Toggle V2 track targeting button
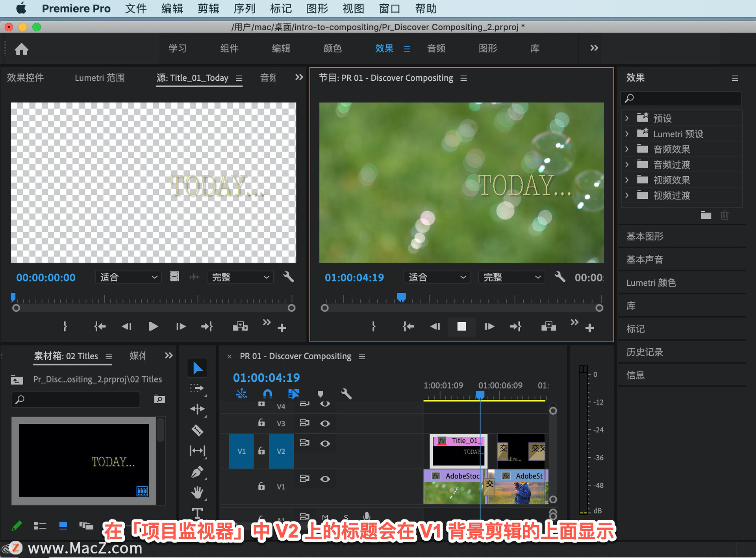756x558 pixels. click(281, 451)
